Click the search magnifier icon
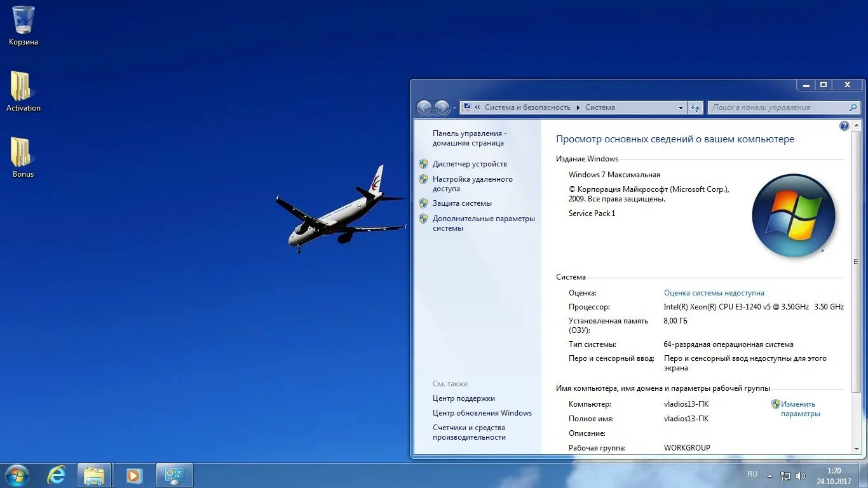 [x=853, y=107]
